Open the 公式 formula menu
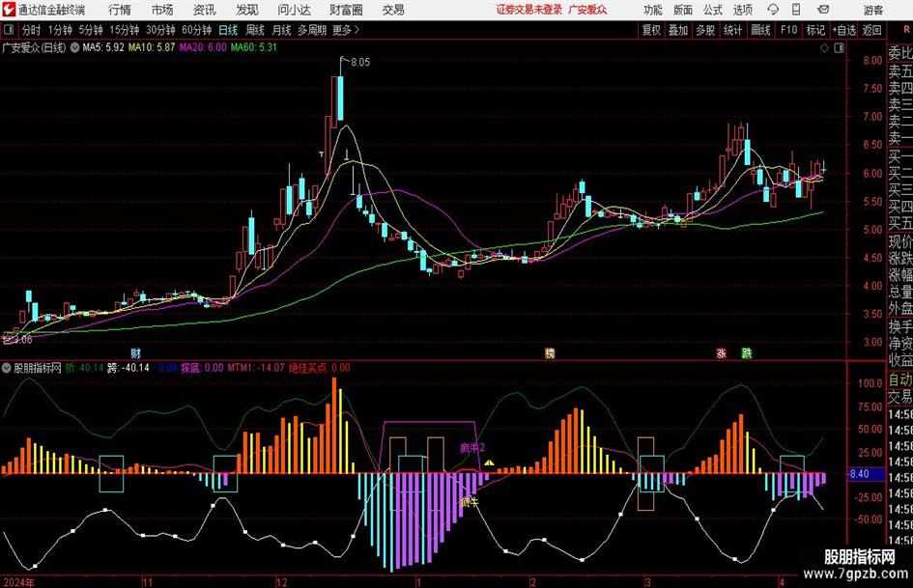 712,10
